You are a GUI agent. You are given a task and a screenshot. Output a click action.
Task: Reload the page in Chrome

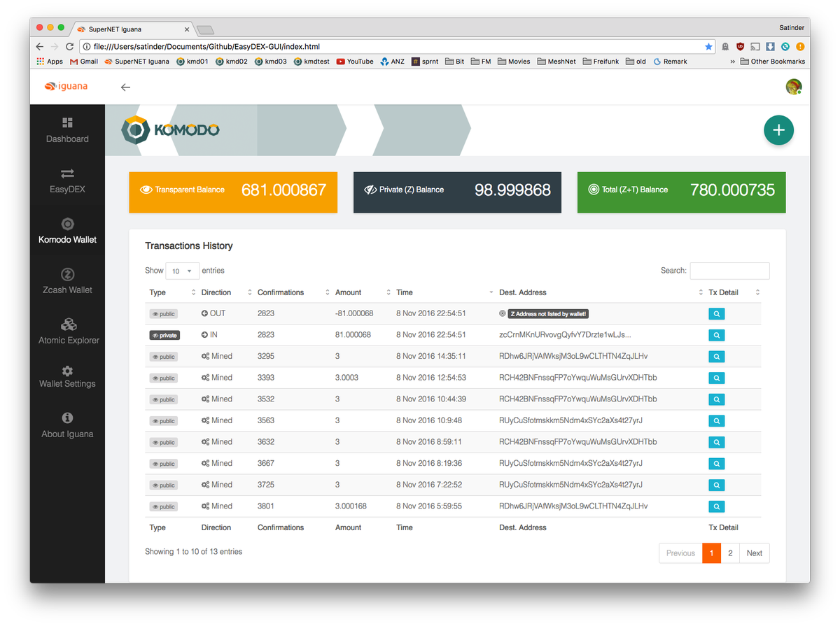[69, 46]
